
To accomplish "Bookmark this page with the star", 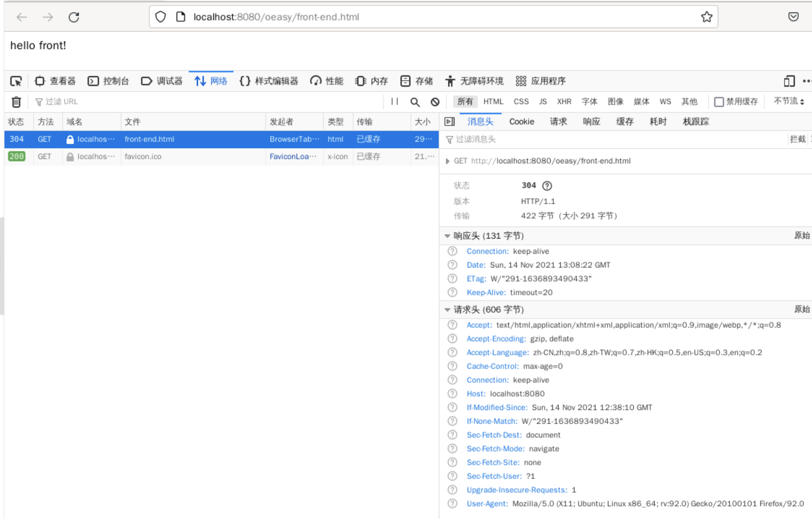I will coord(707,17).
